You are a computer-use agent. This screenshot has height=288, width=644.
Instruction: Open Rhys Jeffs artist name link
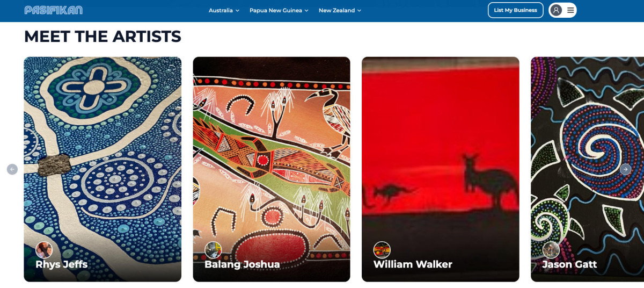tap(62, 264)
